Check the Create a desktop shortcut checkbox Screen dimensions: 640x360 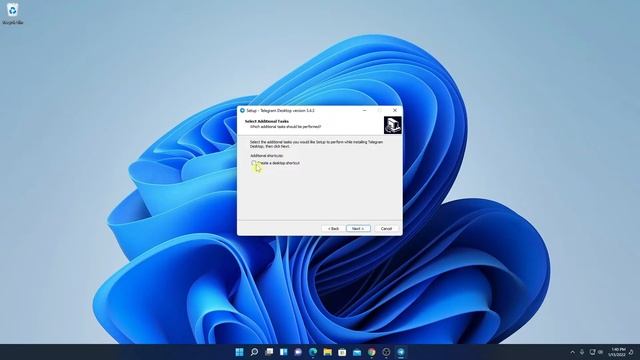[253, 163]
